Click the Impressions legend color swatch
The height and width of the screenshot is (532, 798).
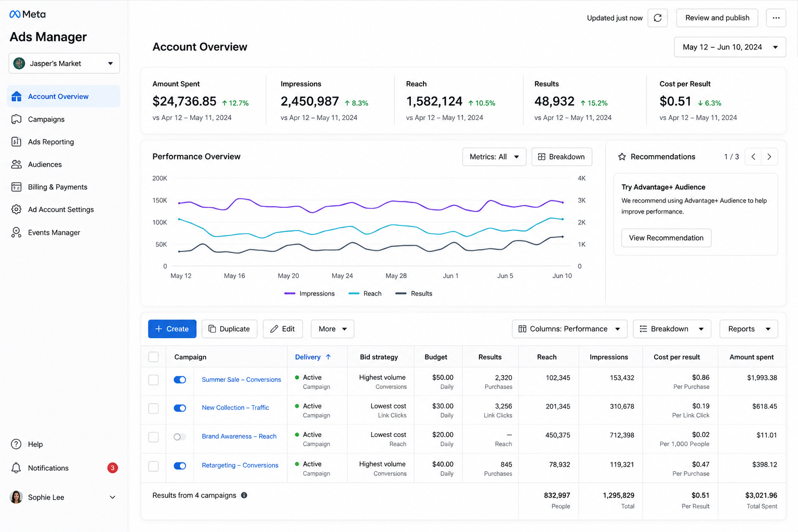click(x=290, y=294)
